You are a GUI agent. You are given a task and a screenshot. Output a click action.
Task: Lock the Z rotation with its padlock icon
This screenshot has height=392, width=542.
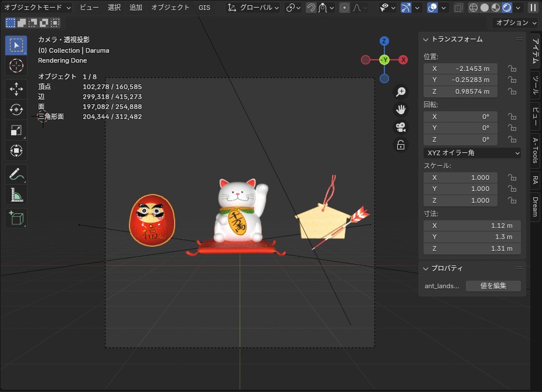coord(512,139)
